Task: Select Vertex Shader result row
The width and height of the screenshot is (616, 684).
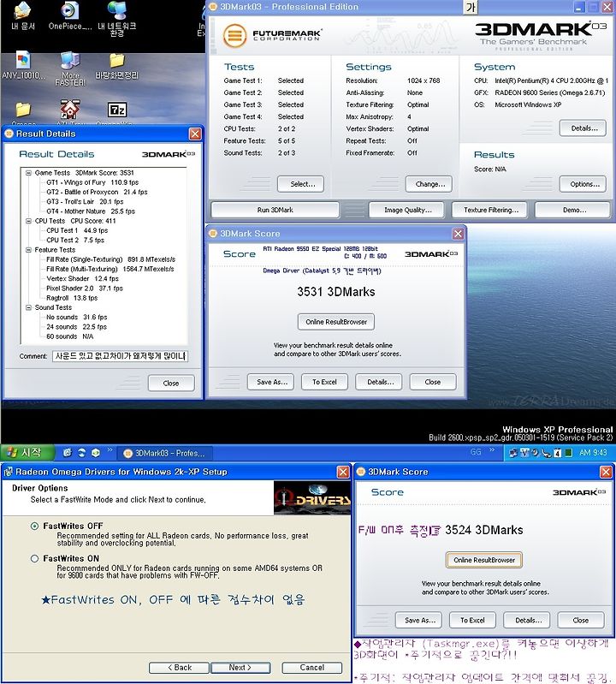Action: click(x=82, y=278)
